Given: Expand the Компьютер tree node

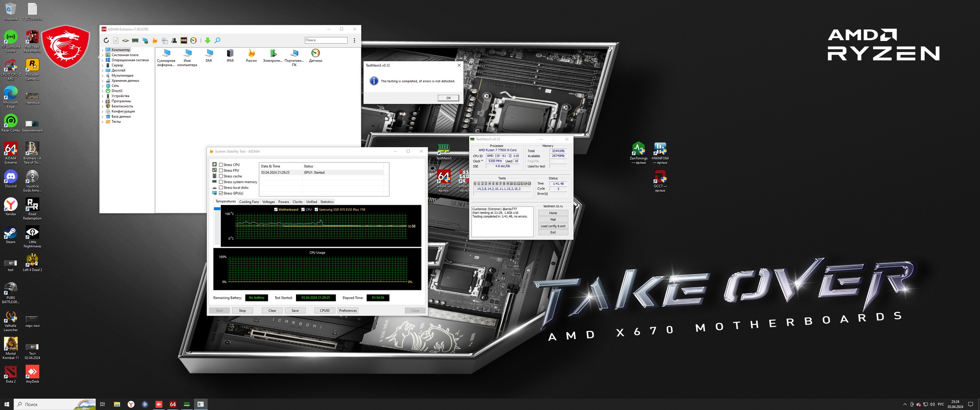Looking at the screenshot, I should point(103,50).
